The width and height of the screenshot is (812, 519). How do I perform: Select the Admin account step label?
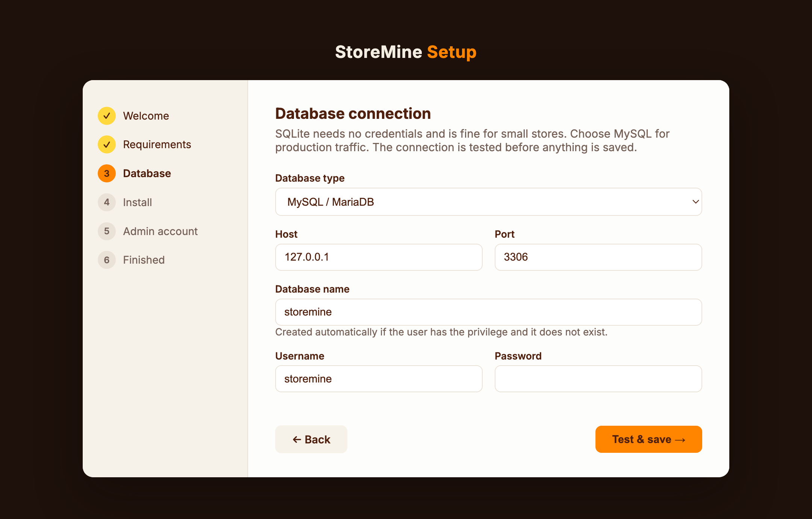pyautogui.click(x=161, y=231)
